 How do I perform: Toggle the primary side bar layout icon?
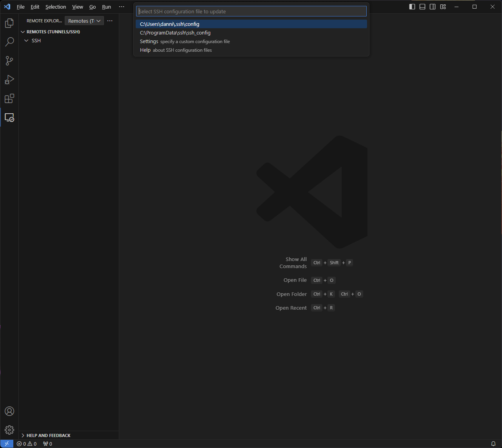tap(412, 7)
